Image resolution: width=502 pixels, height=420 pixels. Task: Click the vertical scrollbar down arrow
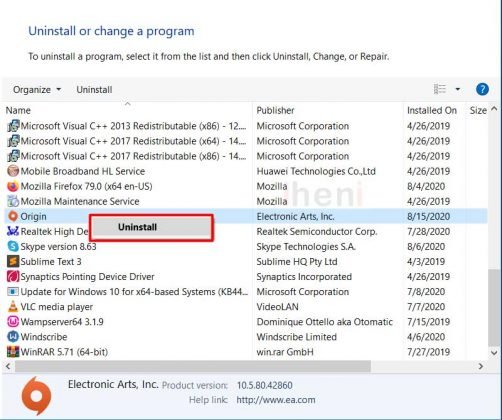point(494,352)
